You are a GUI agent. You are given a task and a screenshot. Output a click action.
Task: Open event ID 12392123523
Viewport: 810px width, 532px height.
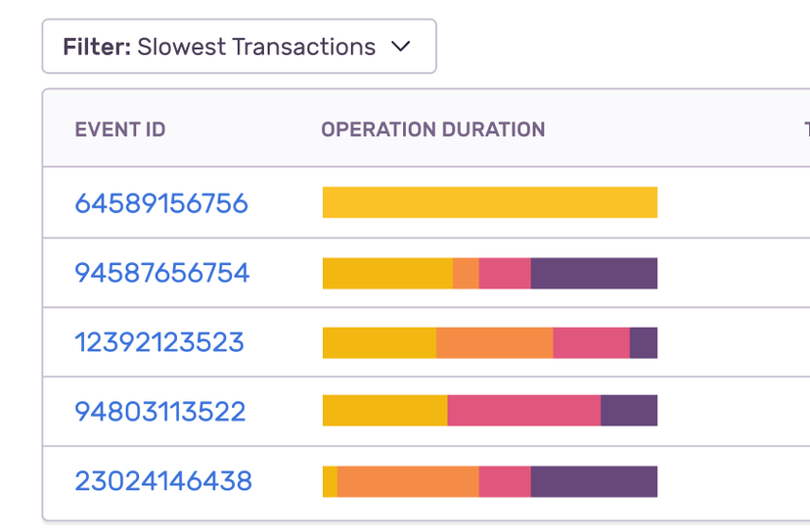(x=159, y=342)
